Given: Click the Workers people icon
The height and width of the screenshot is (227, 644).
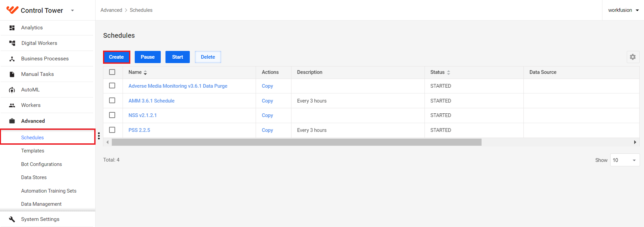Looking at the screenshot, I should click(x=12, y=105).
